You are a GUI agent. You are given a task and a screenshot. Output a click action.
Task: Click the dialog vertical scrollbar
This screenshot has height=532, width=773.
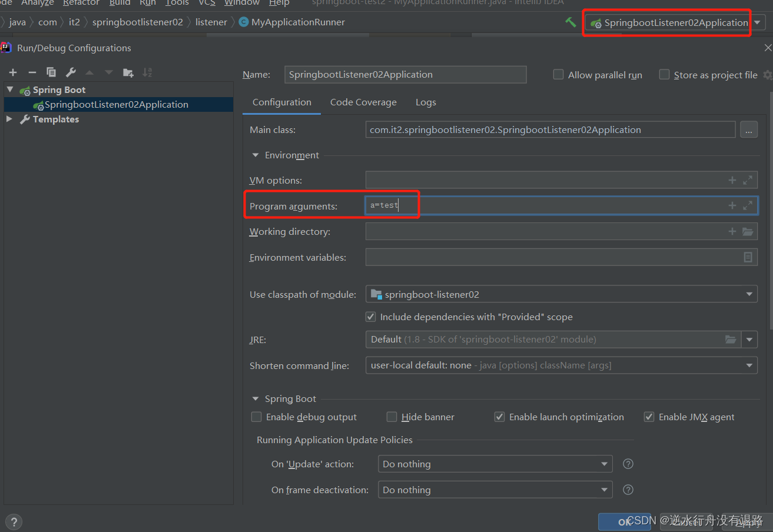pyautogui.click(x=770, y=212)
